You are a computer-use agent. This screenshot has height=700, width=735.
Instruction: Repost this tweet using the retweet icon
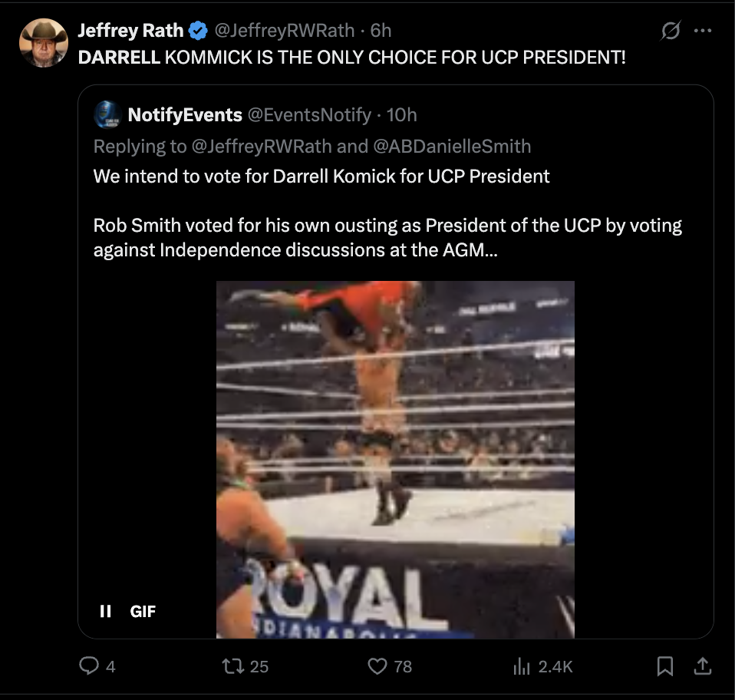pyautogui.click(x=233, y=666)
